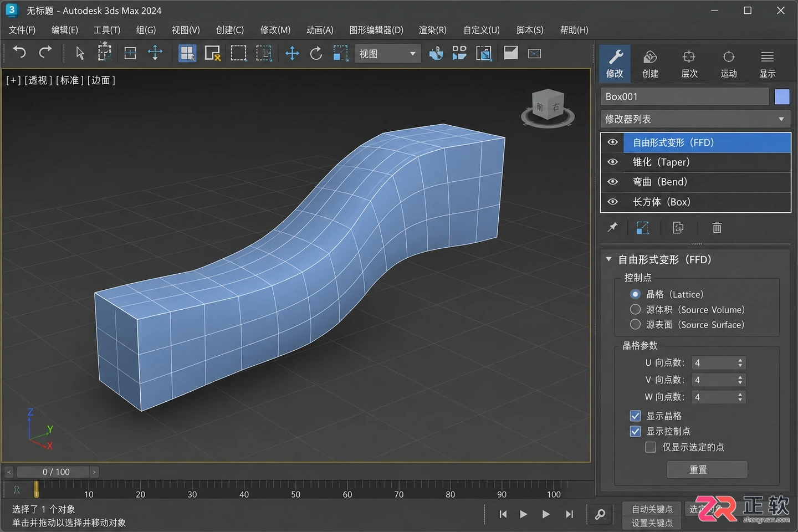Click the highlighted four-viewport layout icon
The image size is (798, 532).
187,53
